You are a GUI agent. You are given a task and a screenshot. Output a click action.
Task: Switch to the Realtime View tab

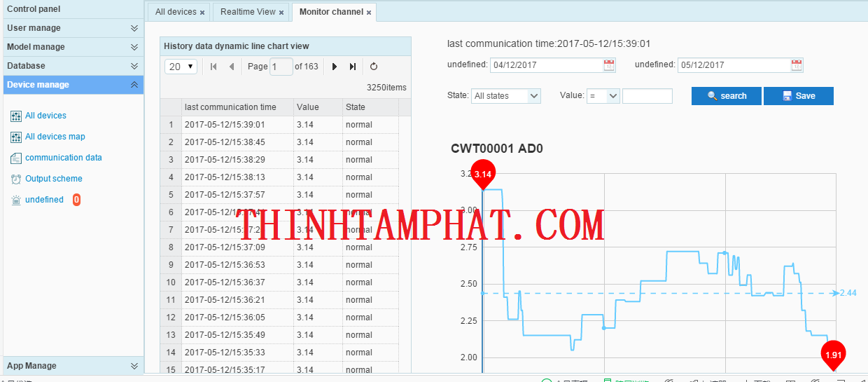pyautogui.click(x=248, y=12)
